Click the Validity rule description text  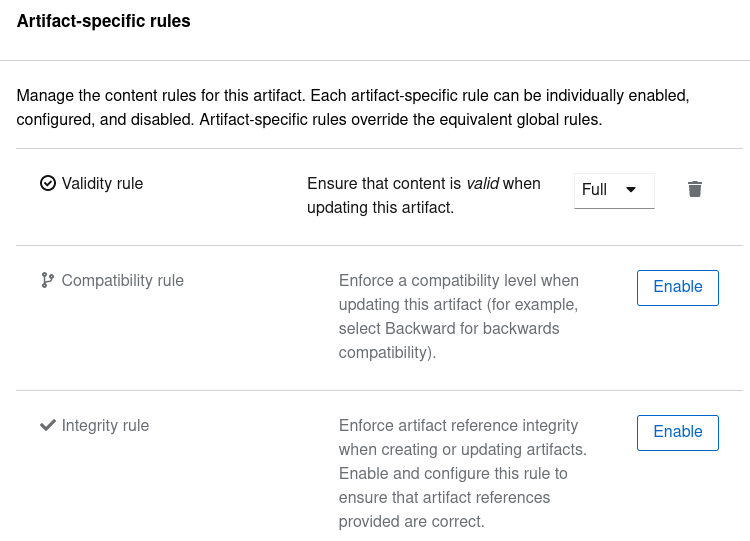click(423, 196)
